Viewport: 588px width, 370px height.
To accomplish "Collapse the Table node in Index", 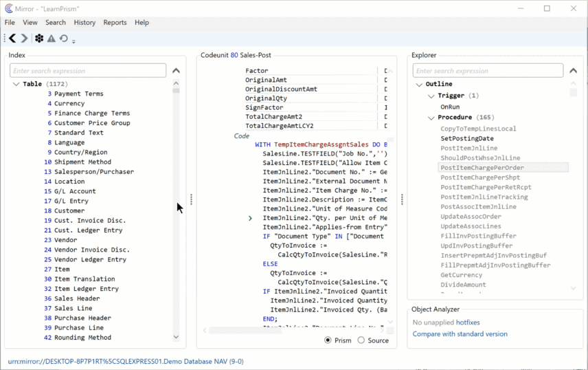I will coord(16,84).
